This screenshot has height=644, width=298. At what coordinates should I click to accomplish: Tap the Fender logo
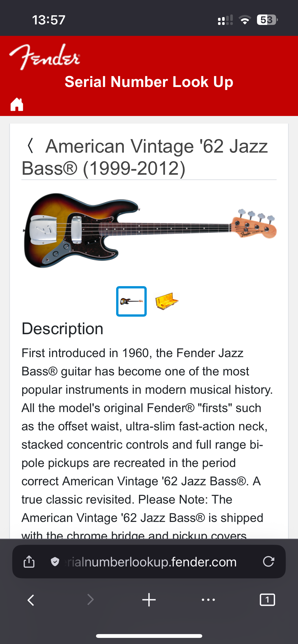point(45,57)
